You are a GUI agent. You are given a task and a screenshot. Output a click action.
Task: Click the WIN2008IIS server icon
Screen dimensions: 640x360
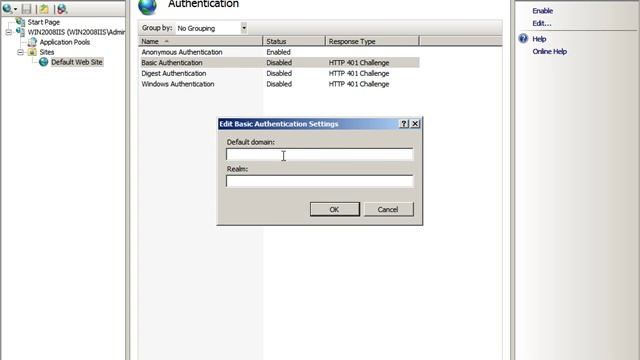pos(20,32)
